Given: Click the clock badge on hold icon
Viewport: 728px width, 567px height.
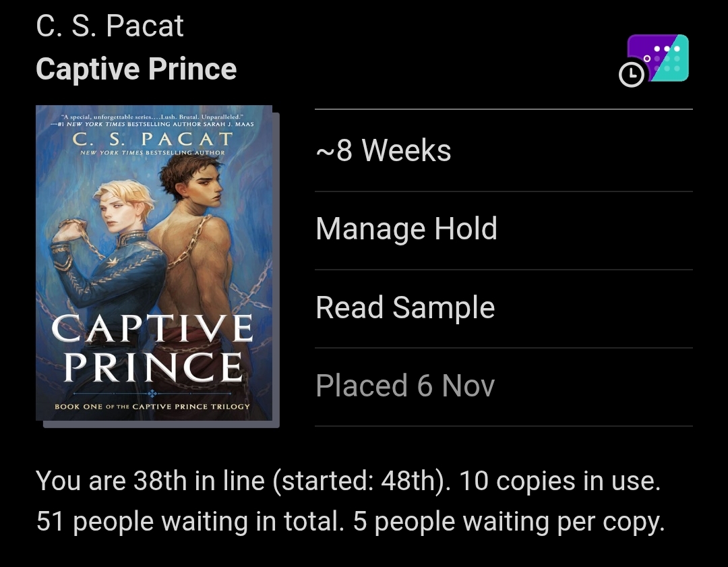Looking at the screenshot, I should pos(631,75).
